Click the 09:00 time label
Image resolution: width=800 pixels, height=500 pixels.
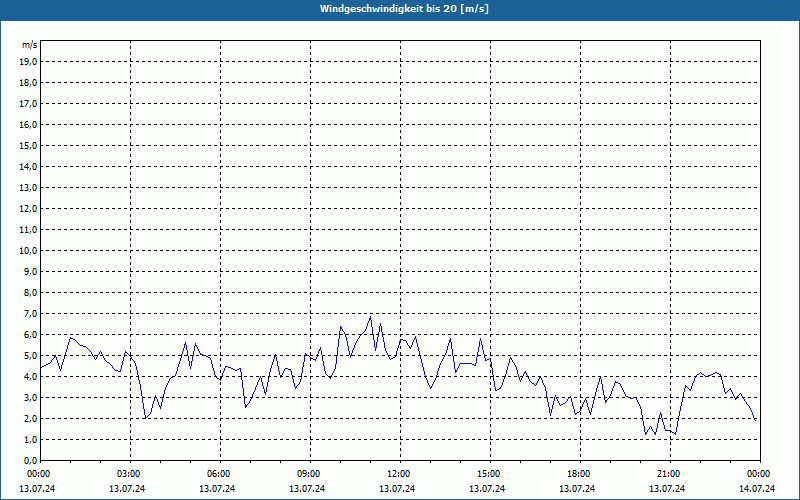pyautogui.click(x=309, y=474)
